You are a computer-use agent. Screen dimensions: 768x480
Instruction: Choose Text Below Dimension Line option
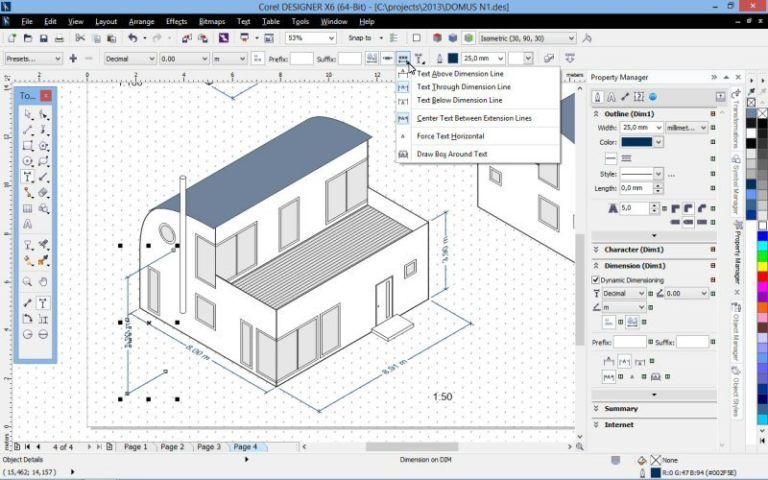point(459,100)
